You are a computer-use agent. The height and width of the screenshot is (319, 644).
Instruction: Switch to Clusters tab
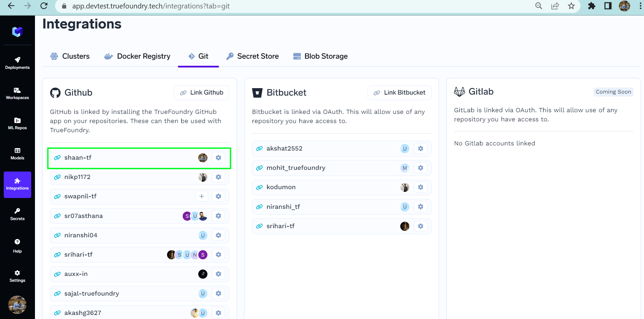[x=70, y=56]
